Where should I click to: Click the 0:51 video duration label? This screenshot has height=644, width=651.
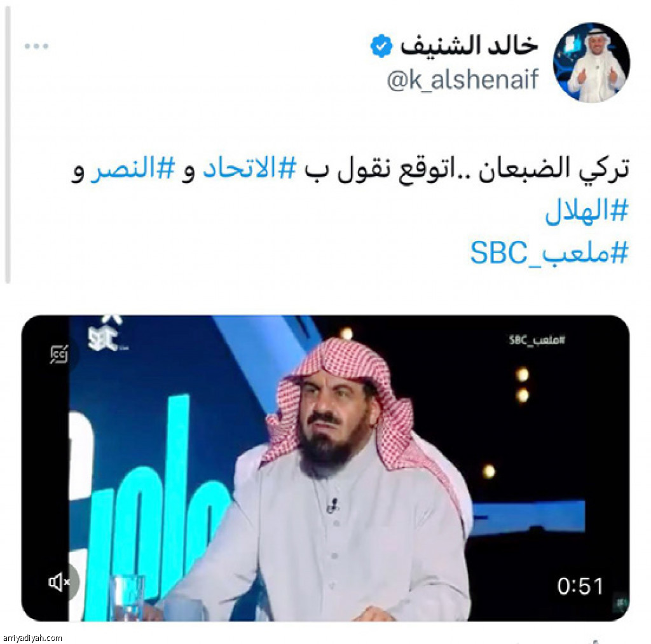point(580,586)
